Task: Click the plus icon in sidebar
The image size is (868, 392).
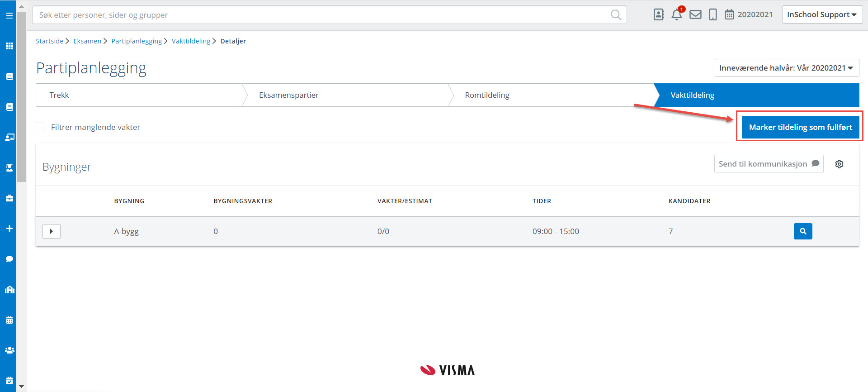Action: (9, 228)
